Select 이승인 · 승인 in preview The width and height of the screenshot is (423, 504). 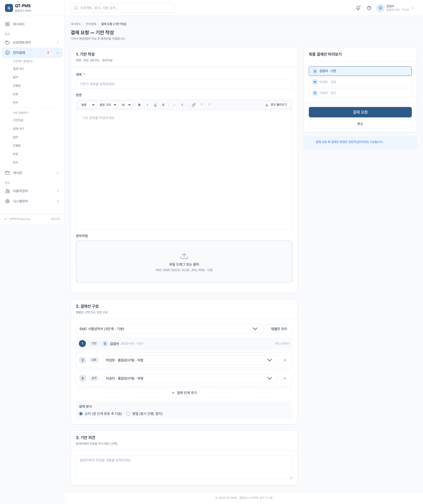(360, 93)
